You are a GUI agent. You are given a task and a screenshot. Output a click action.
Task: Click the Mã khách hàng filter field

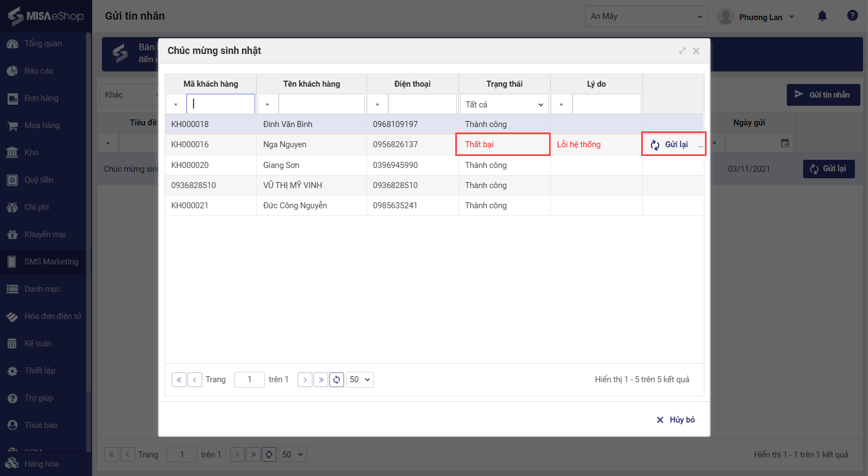pos(221,104)
